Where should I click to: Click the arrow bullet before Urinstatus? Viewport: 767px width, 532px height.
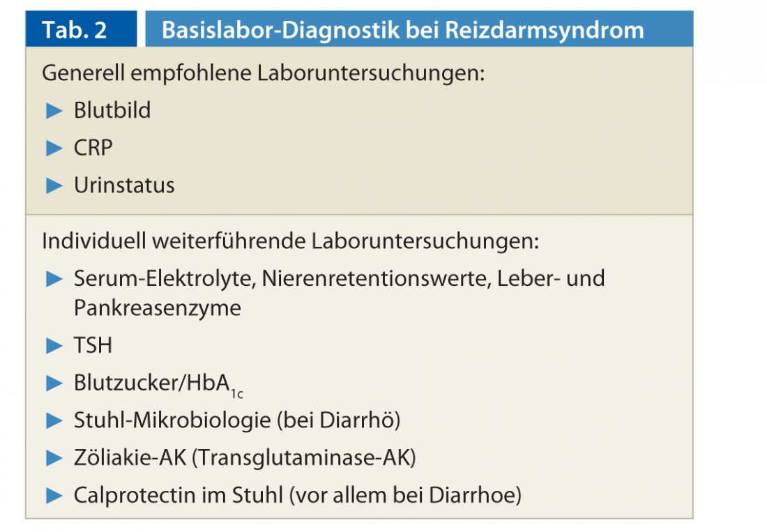click(x=54, y=185)
